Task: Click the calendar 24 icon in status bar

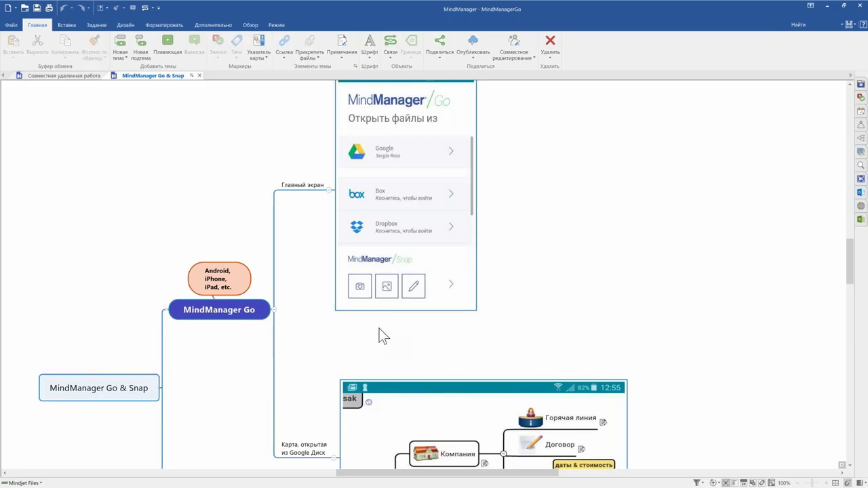Action: pyautogui.click(x=743, y=483)
